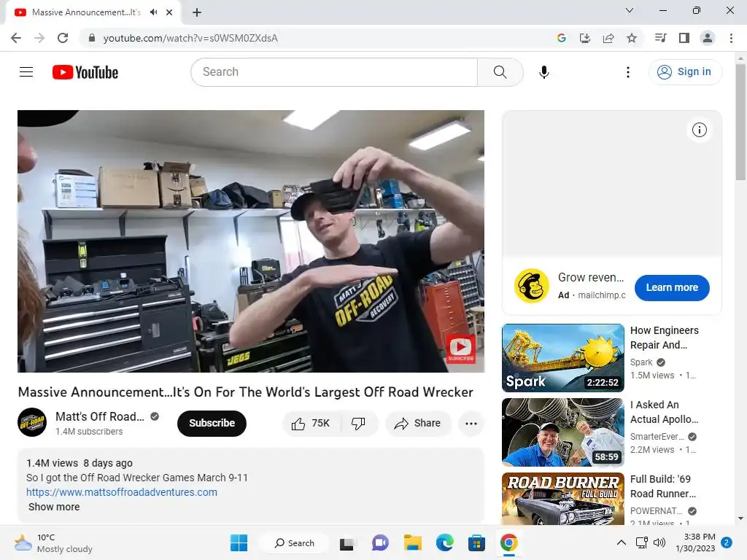Open the ad info icon
The height and width of the screenshot is (560, 747).
pos(700,130)
